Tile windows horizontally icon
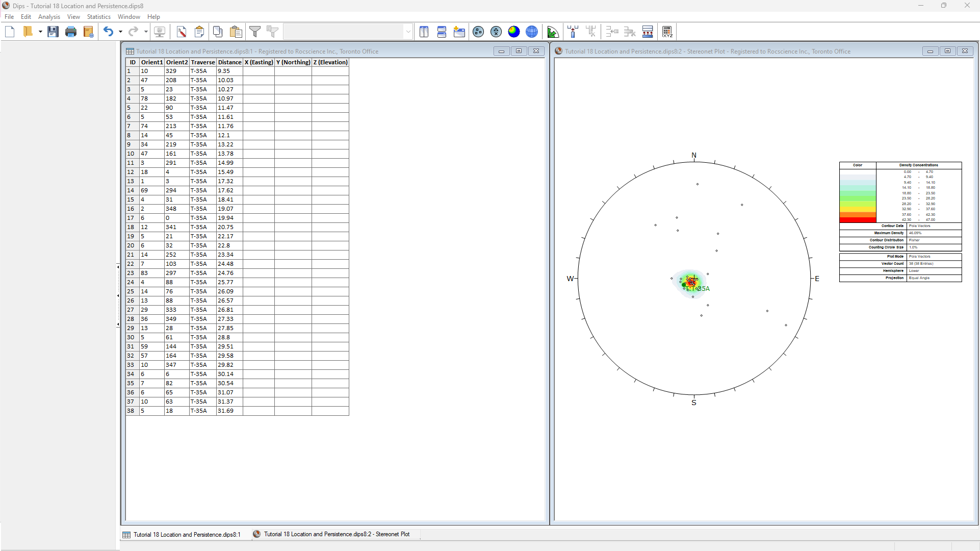980x551 pixels. point(442,32)
